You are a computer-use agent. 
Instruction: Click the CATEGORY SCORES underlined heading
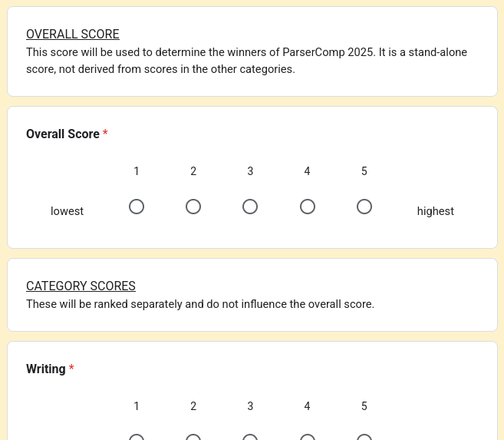point(81,286)
